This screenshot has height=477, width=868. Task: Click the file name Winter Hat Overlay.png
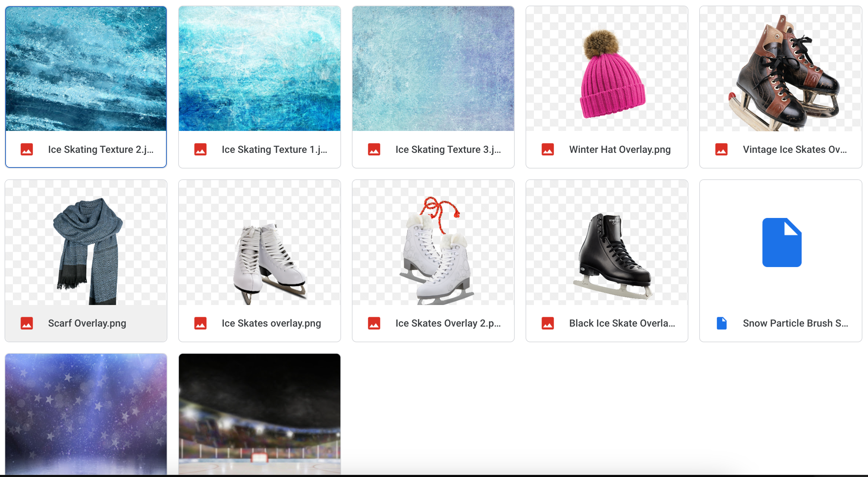click(620, 149)
